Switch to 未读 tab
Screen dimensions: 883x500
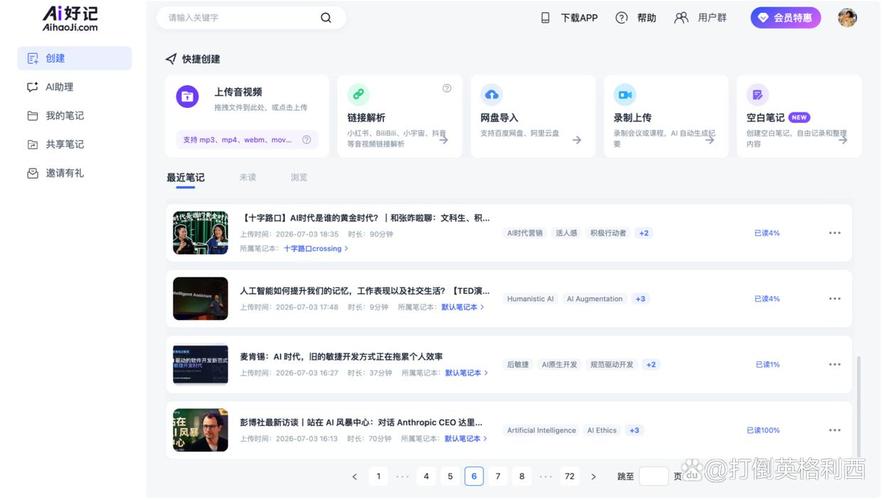248,177
